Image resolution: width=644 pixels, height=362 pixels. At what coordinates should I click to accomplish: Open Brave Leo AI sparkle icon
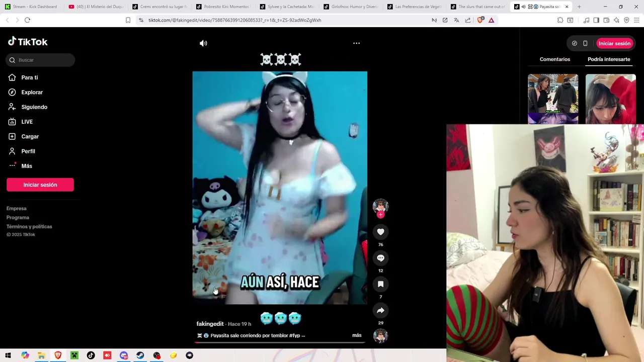click(x=616, y=20)
